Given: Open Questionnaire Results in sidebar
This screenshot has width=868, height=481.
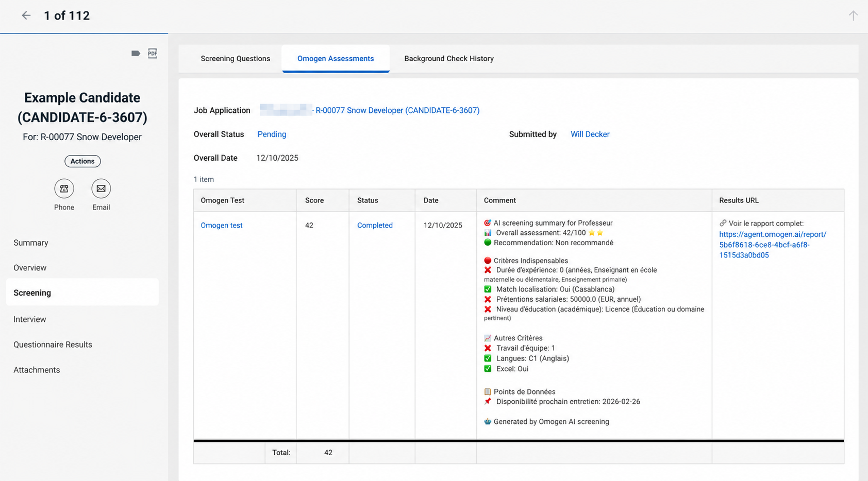Looking at the screenshot, I should click(x=53, y=345).
